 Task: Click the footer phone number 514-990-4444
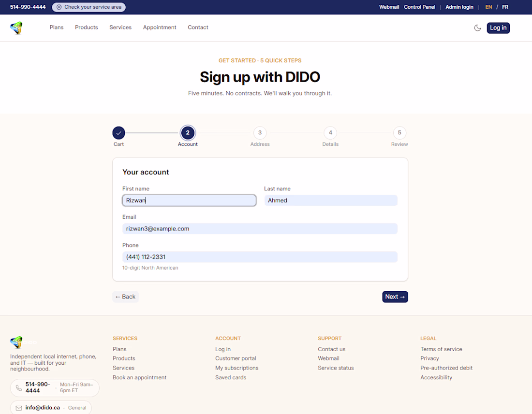click(x=38, y=387)
